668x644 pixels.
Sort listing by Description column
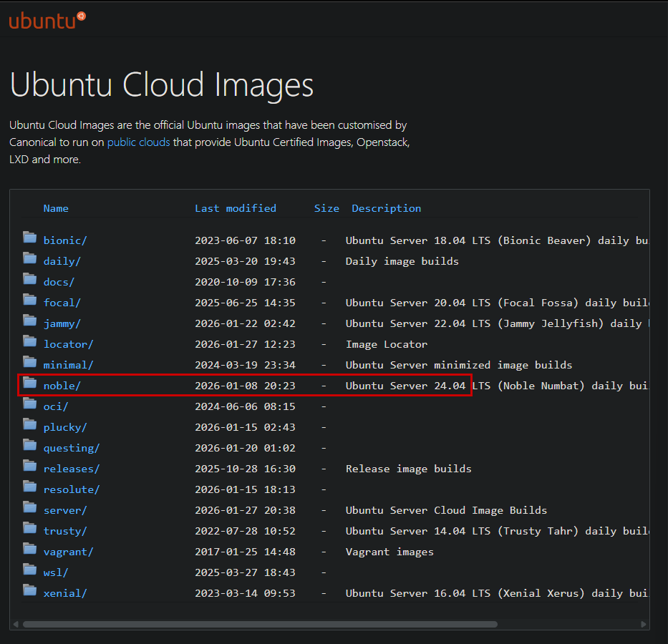tap(386, 208)
